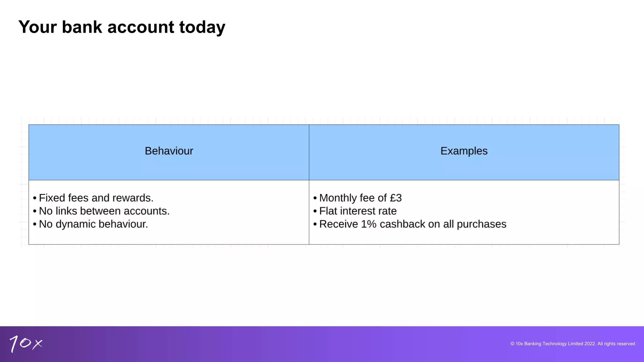Click the 10x logo in footer
Screen dimensions: 644x362
(26, 344)
